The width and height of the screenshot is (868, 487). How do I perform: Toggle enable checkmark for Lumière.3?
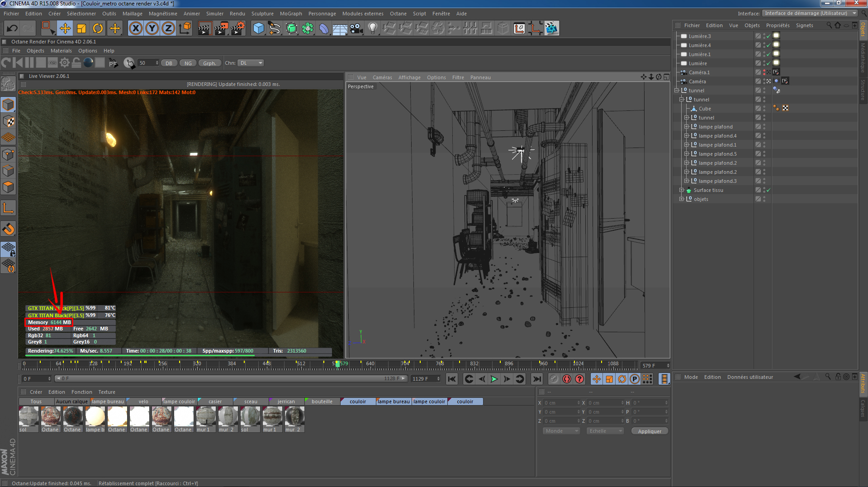768,36
